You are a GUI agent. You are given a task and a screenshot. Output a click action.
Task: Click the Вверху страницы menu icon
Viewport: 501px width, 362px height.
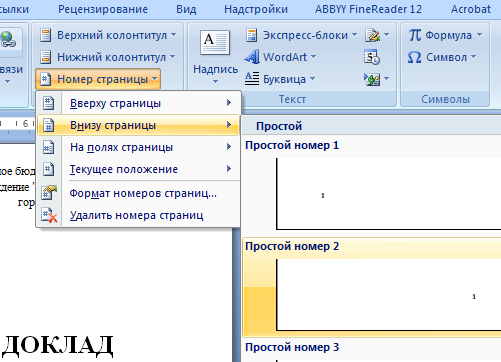[x=49, y=103]
